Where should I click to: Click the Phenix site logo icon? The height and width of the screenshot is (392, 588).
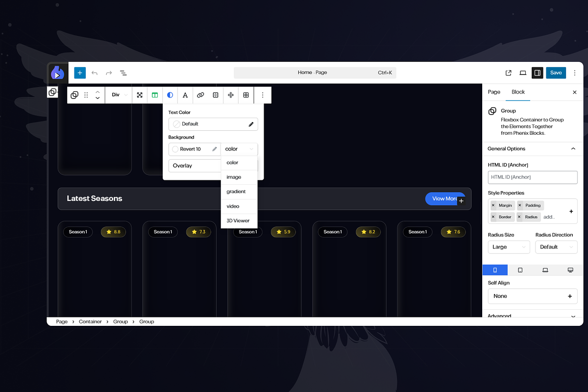pos(58,73)
